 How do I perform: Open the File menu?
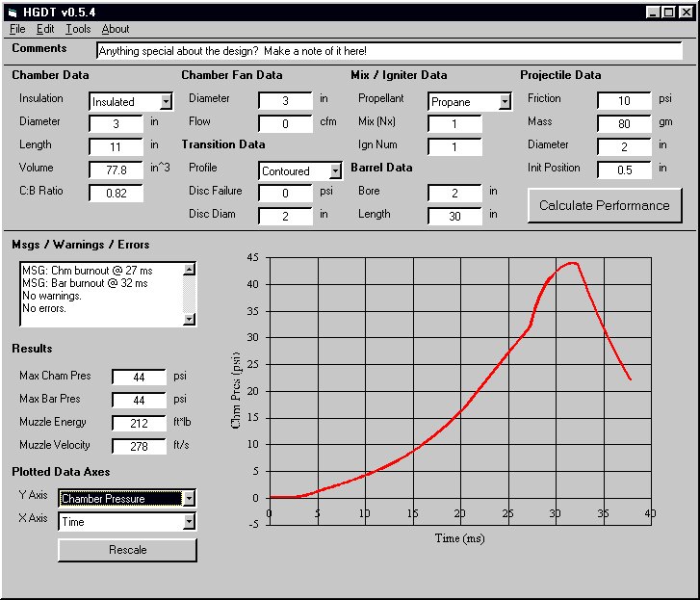(17, 29)
